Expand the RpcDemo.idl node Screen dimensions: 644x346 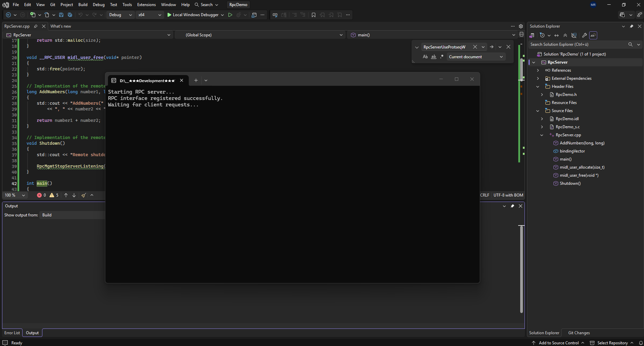coord(542,119)
